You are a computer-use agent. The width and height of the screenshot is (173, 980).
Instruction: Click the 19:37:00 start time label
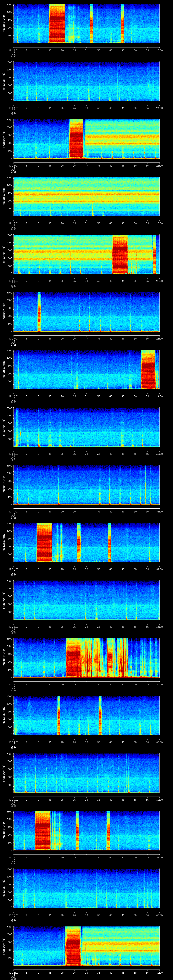coord(13,915)
